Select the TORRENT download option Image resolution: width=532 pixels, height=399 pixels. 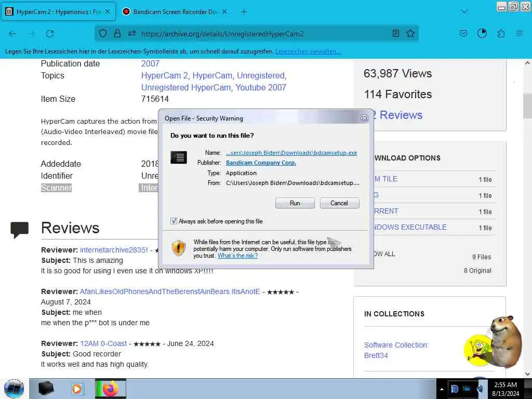[x=386, y=211]
